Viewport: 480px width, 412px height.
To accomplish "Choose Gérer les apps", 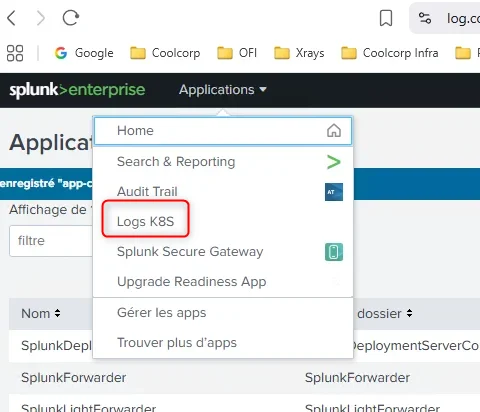I will [x=223, y=313].
